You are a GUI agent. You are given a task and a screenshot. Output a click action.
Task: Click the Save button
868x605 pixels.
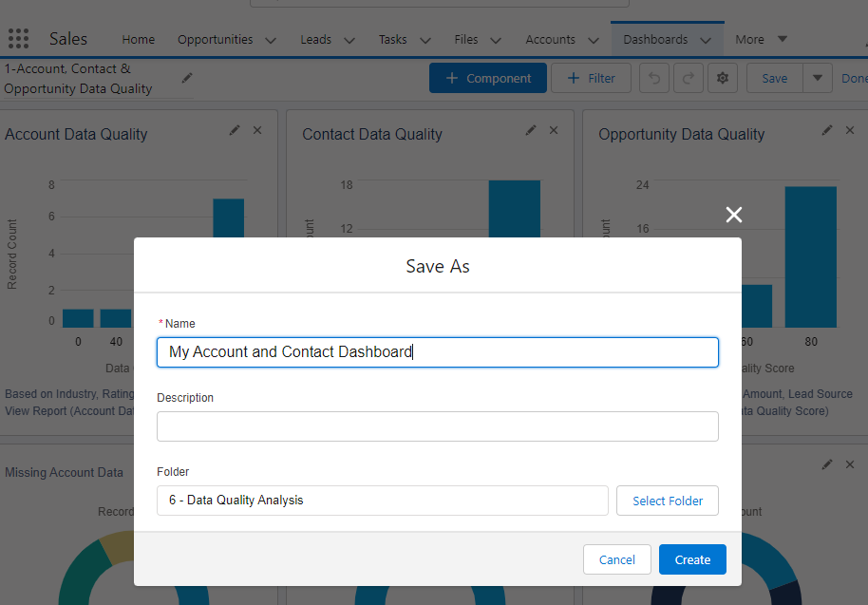(774, 78)
